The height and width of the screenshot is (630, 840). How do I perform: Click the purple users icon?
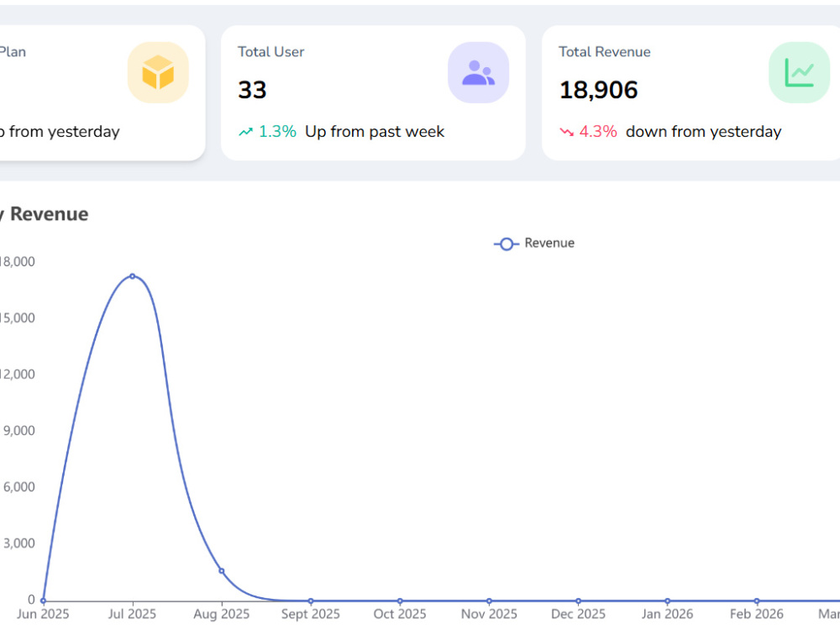point(479,72)
